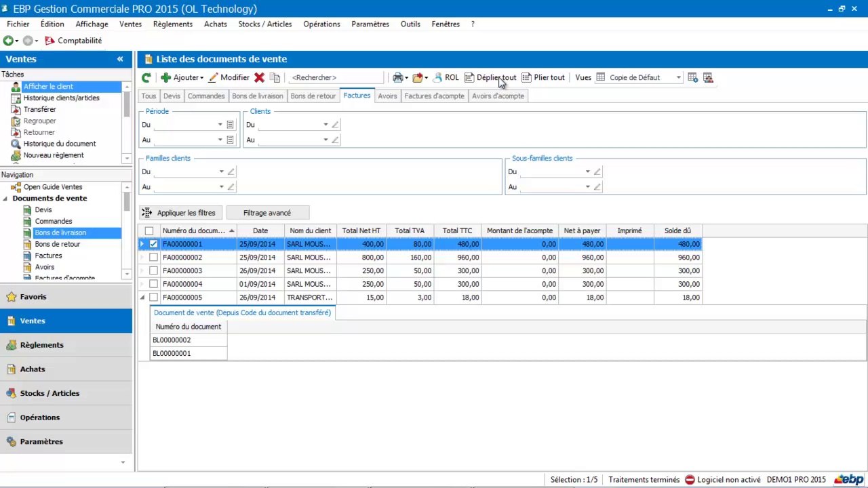Screen dimensions: 868x488
Task: Open the Période Au dropdown
Action: (x=220, y=140)
